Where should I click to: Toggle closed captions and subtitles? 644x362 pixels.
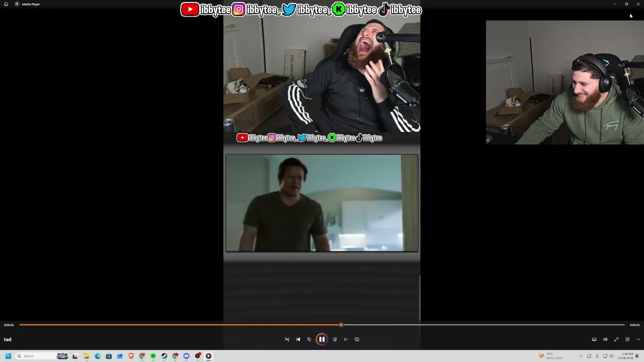point(594,339)
